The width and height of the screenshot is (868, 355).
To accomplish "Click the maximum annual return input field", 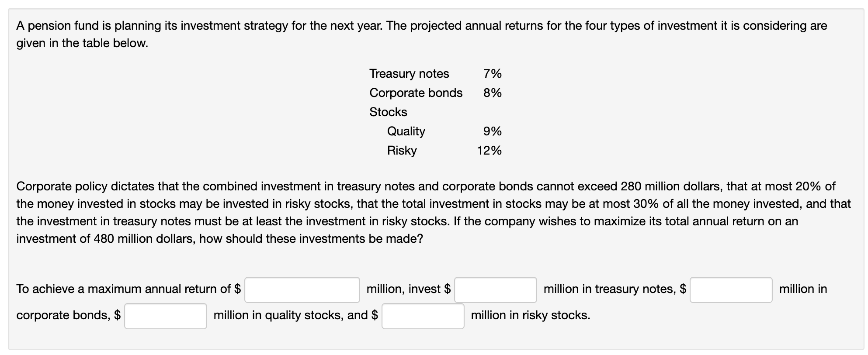I will (x=302, y=290).
